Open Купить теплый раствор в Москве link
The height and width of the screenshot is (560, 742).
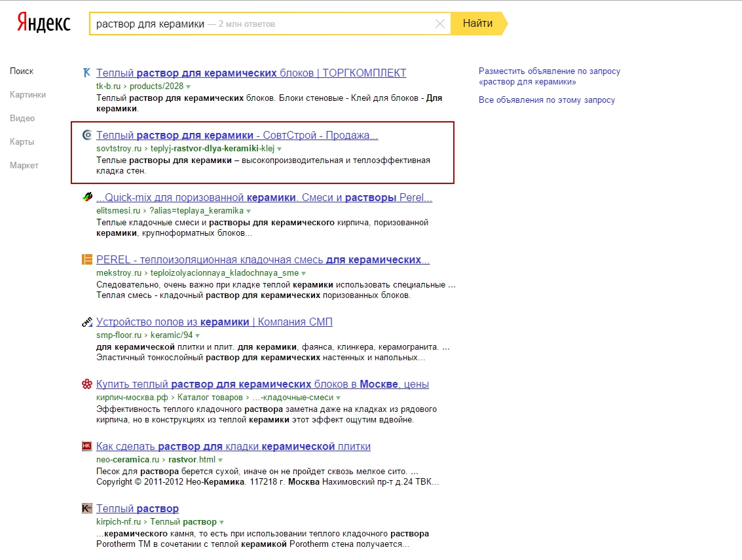[x=263, y=384]
